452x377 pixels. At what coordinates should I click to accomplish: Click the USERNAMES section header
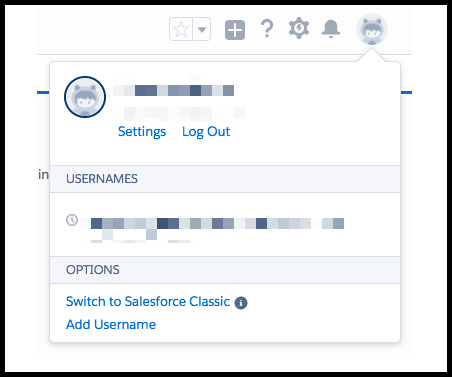pos(225,179)
